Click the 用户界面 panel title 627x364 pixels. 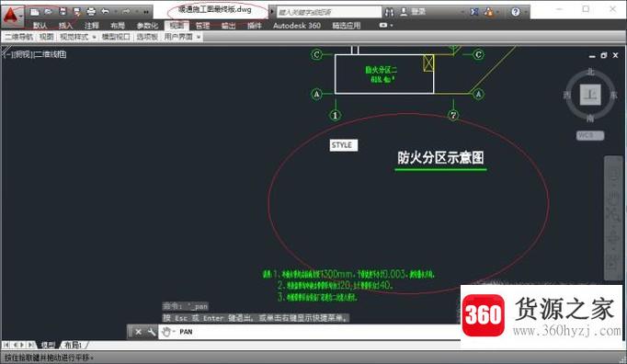click(x=178, y=37)
